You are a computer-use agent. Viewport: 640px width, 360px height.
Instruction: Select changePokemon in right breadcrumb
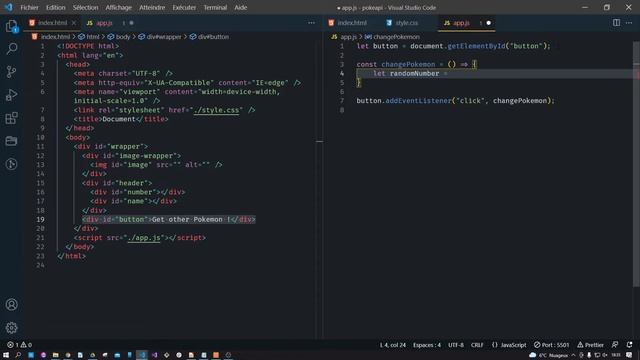coord(392,37)
